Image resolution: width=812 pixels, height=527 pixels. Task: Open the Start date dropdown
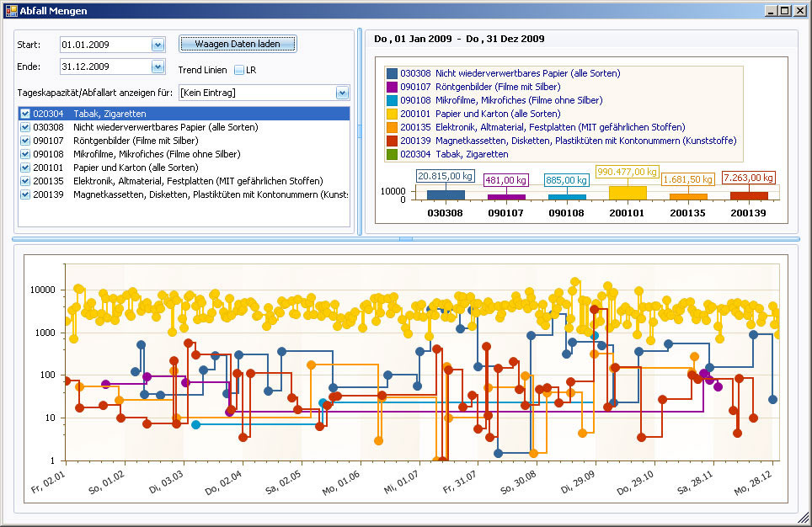158,45
